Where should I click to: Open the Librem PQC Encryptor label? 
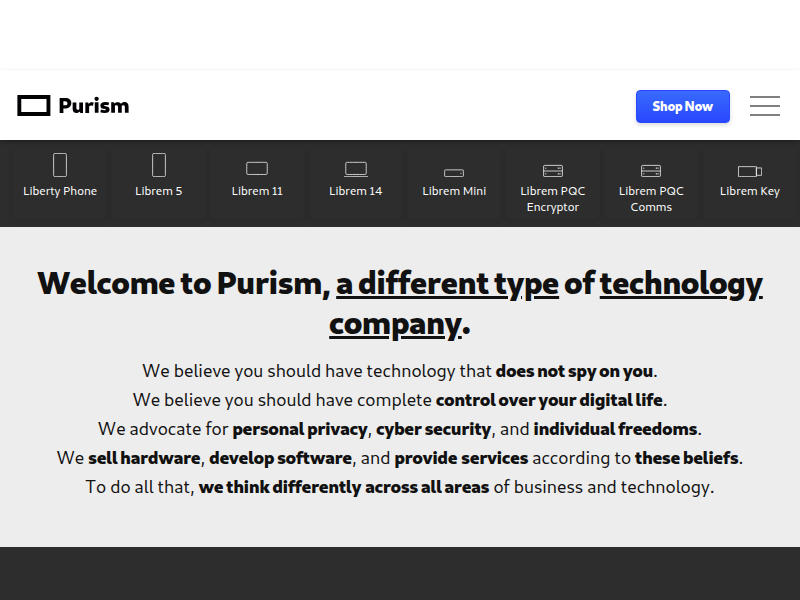[553, 199]
